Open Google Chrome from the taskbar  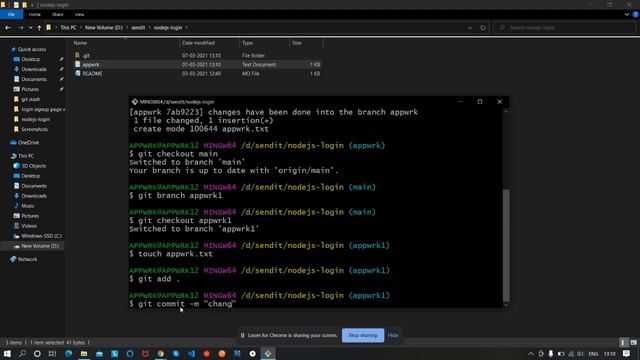click(160, 353)
